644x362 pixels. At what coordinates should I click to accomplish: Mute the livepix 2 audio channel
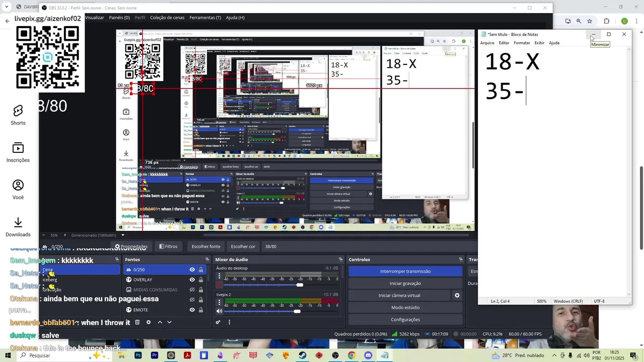point(219,311)
